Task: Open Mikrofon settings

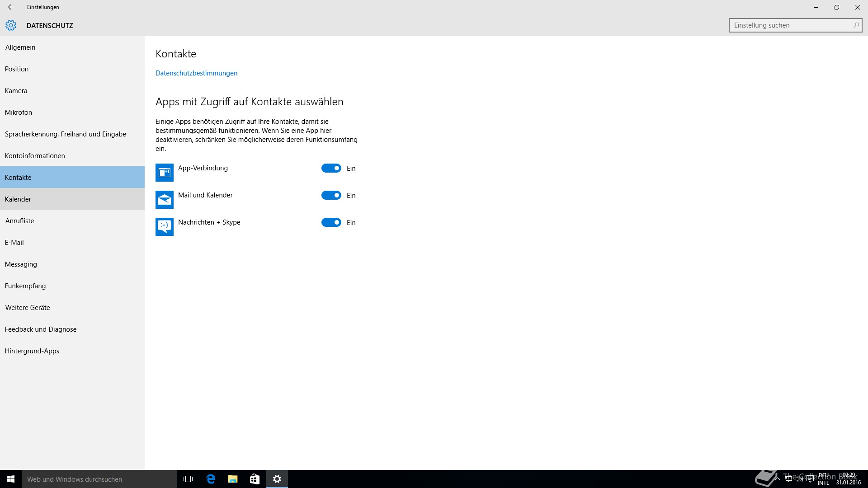Action: (x=72, y=112)
